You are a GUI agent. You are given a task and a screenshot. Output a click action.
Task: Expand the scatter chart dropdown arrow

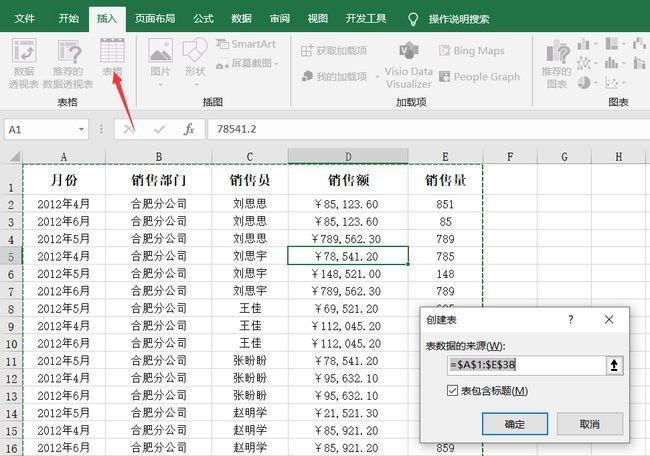click(624, 82)
